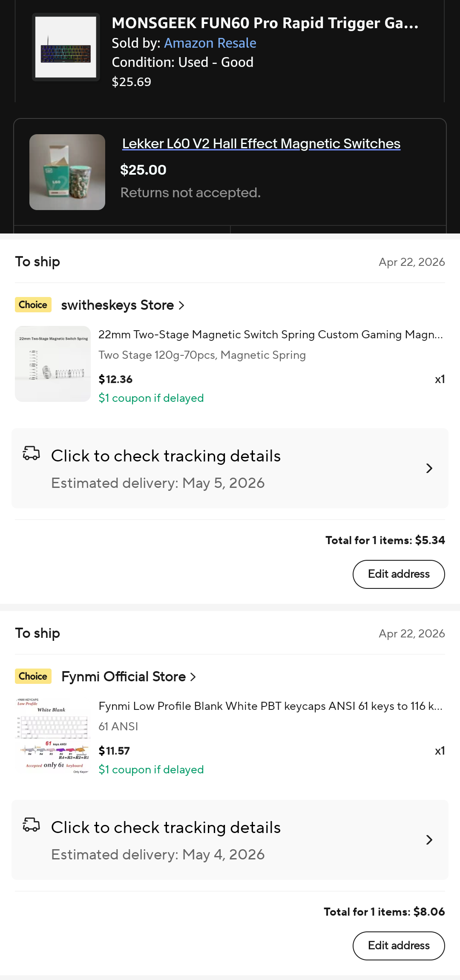
Task: Click the delivery truck icon for spring order
Action: pos(31,453)
